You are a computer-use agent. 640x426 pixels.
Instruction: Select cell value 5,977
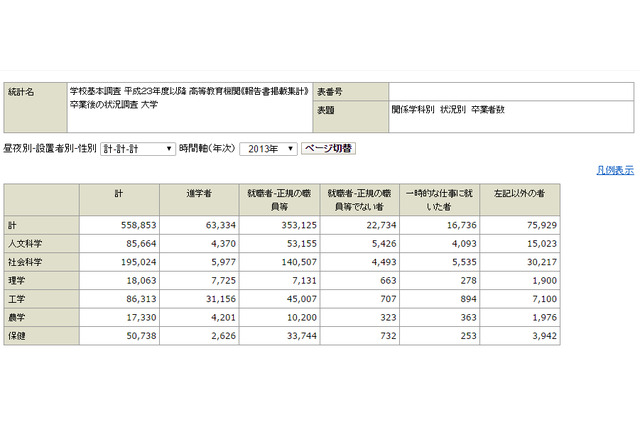[223, 262]
